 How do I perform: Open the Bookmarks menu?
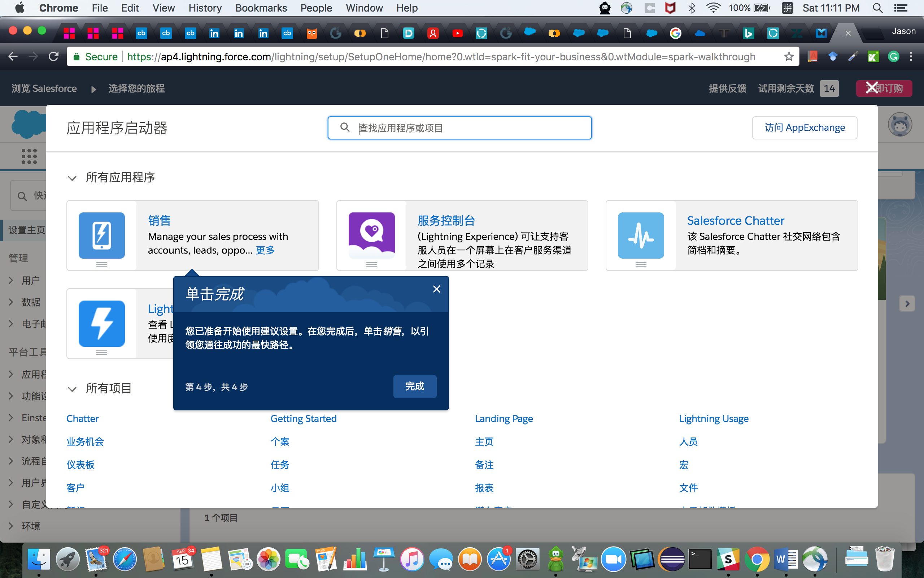click(261, 8)
